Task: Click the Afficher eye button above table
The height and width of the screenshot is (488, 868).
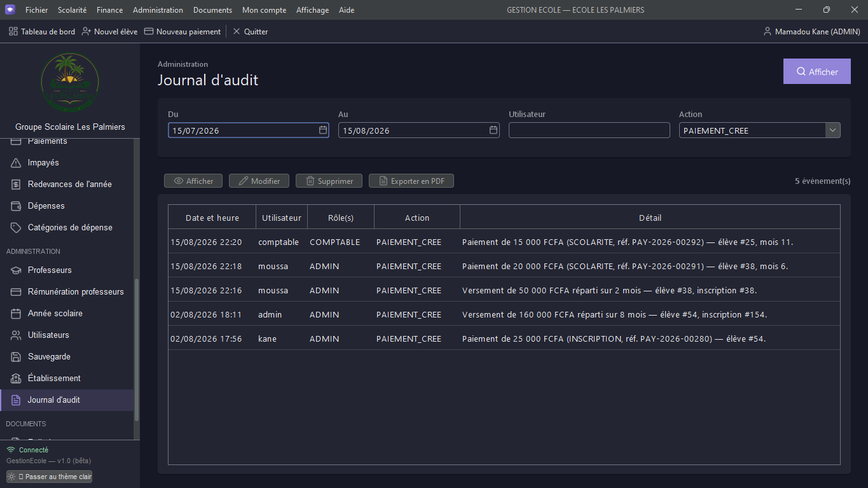Action: (193, 181)
